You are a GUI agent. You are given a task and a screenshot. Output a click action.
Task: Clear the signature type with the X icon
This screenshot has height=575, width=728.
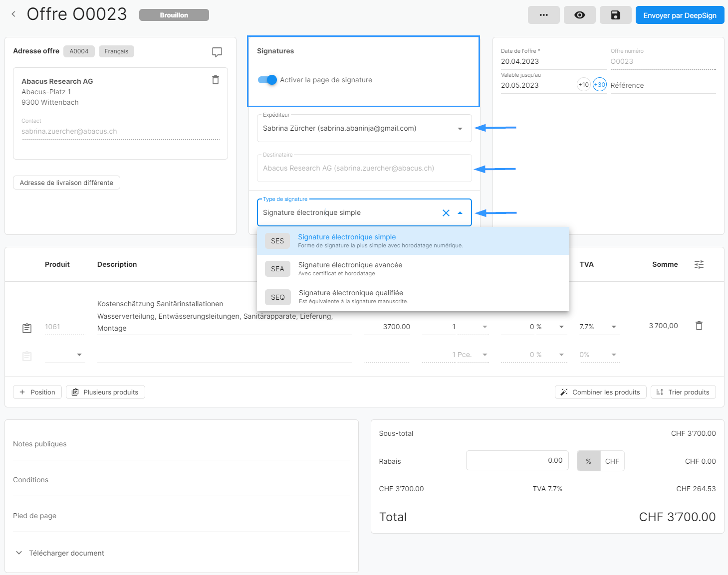[446, 213]
